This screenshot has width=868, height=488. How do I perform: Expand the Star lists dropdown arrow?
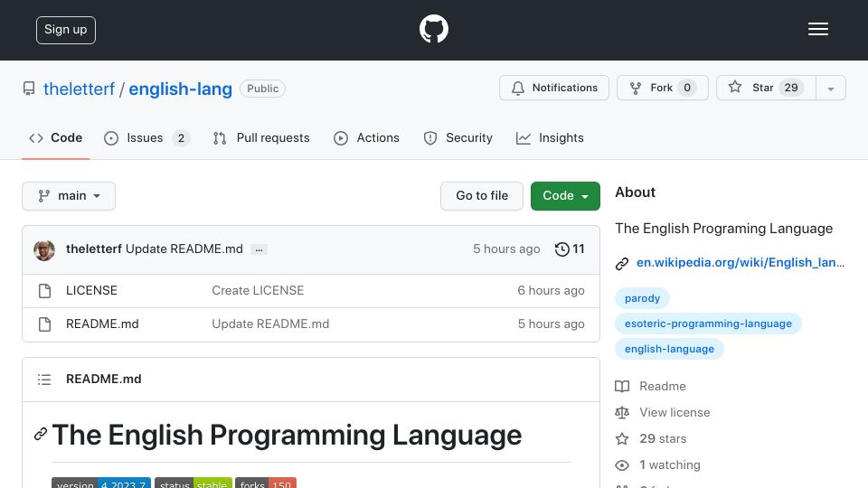830,88
